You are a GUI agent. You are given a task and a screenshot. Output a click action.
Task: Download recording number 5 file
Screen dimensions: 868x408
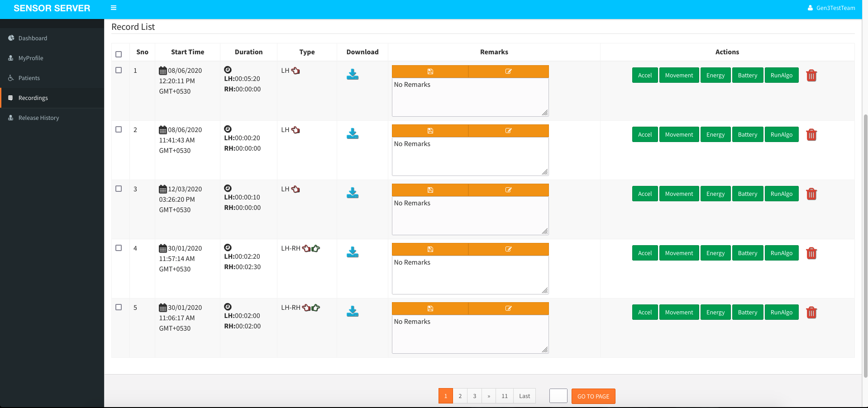[352, 312]
